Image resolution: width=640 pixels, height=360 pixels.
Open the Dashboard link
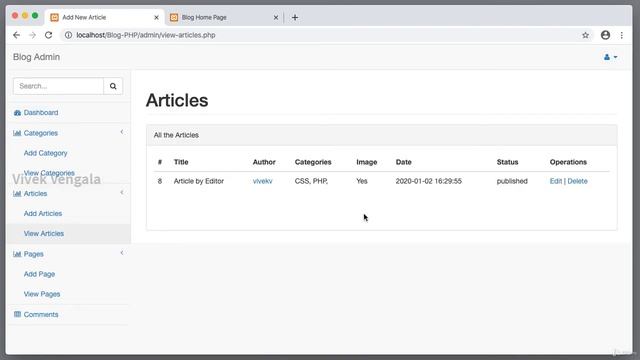point(41,113)
